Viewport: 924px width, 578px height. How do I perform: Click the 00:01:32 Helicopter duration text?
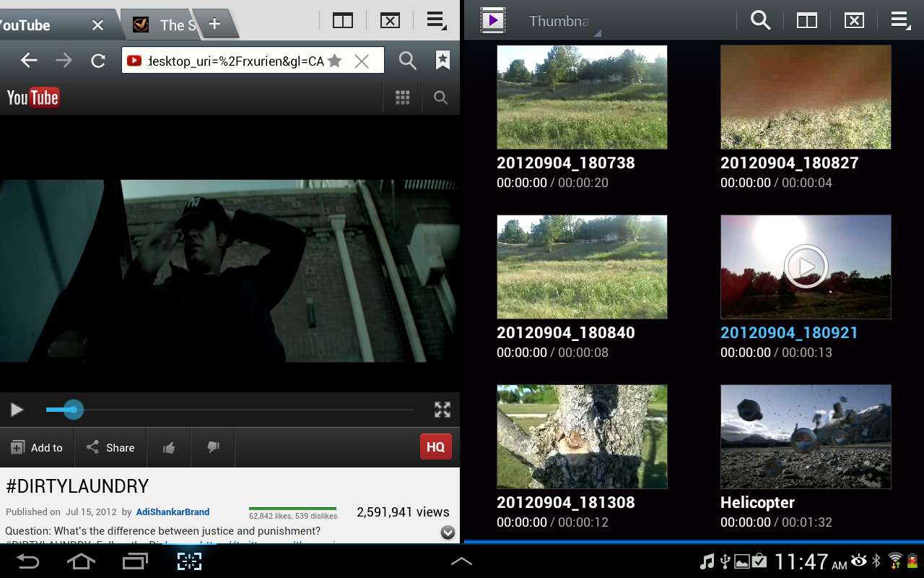(x=807, y=522)
